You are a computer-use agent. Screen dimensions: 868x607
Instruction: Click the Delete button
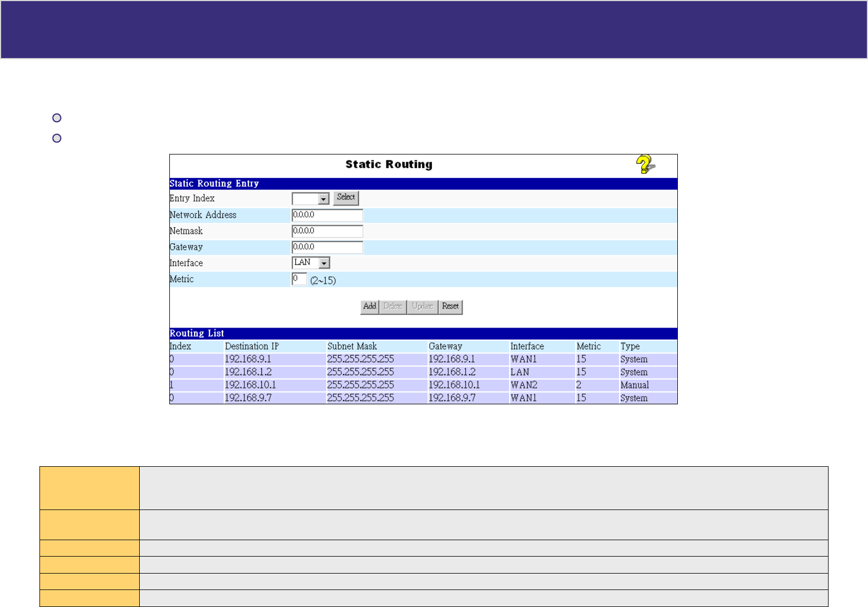(393, 306)
